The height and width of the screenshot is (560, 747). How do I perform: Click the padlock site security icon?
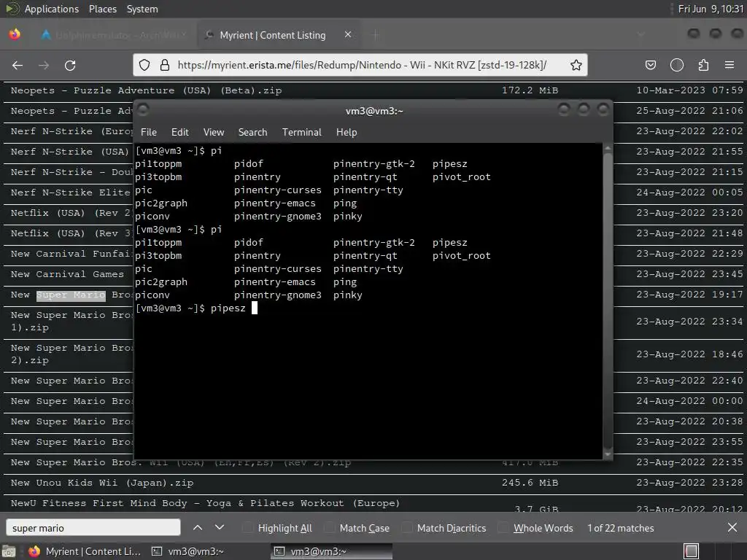(165, 65)
